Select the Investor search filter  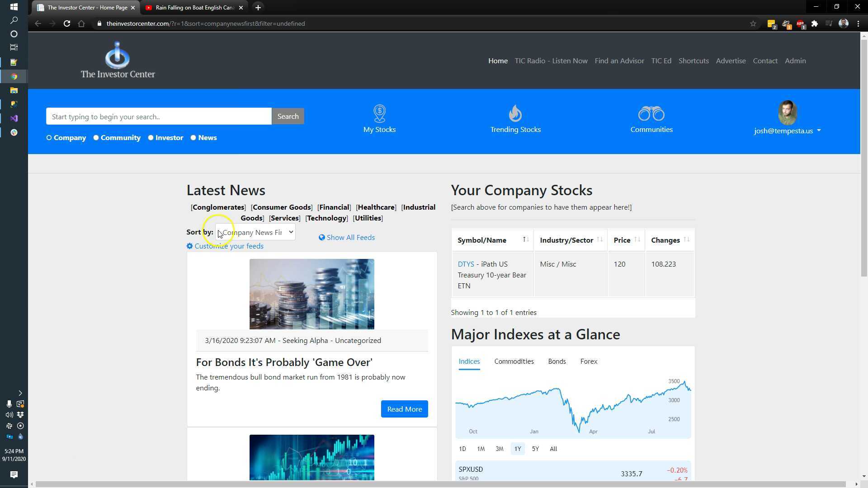coord(151,137)
